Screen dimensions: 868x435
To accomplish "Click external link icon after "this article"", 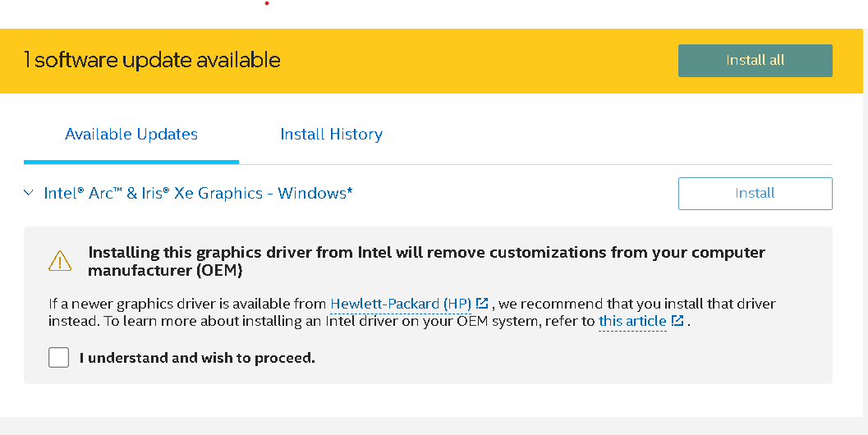I will point(677,322).
